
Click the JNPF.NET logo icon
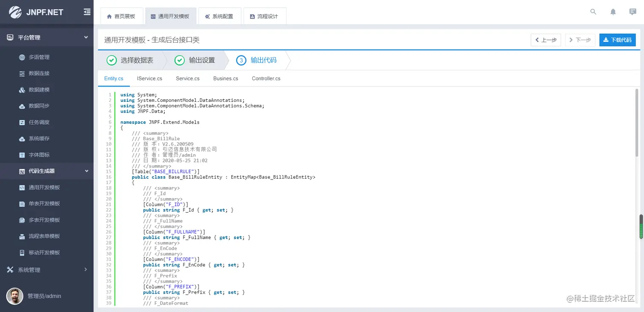tap(15, 12)
